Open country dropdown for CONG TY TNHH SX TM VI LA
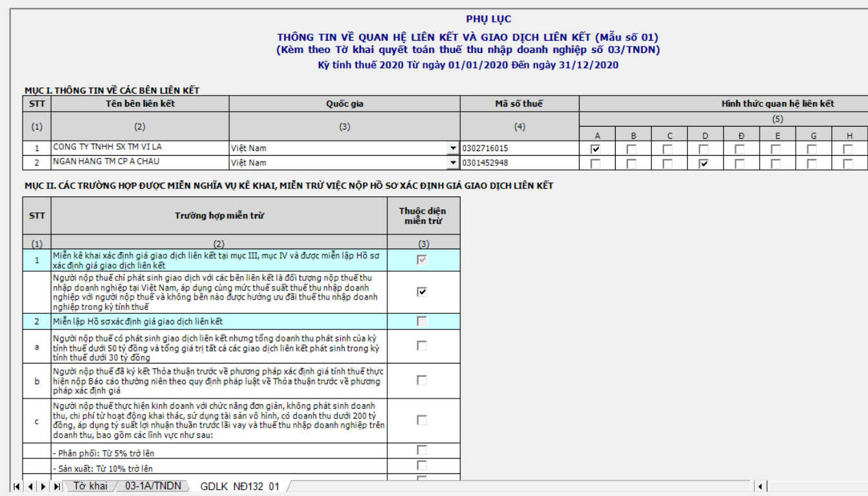 [453, 149]
